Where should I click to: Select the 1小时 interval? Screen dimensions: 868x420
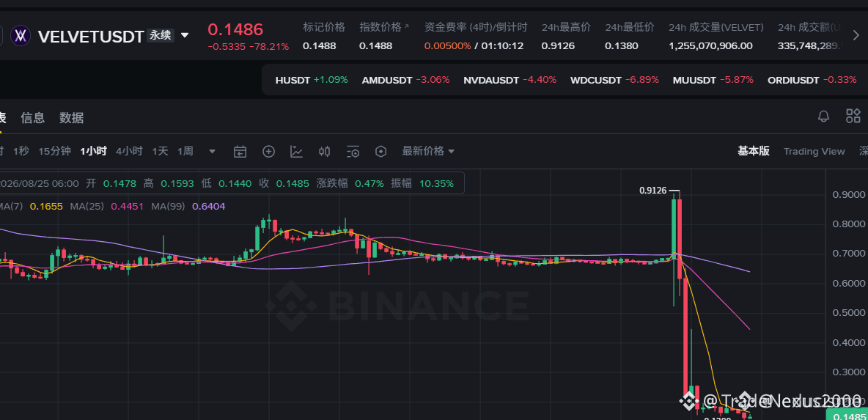click(x=93, y=151)
